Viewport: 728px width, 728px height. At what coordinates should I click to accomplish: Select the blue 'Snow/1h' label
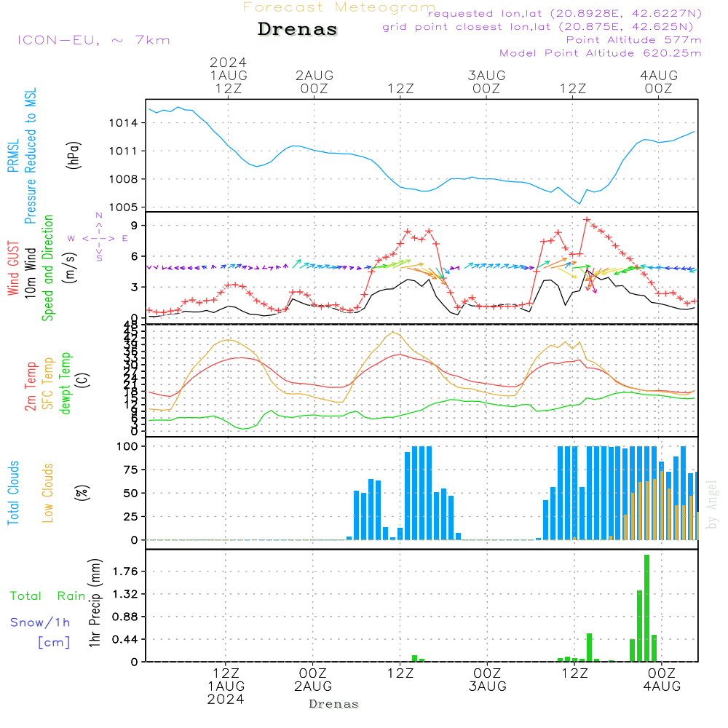40,622
